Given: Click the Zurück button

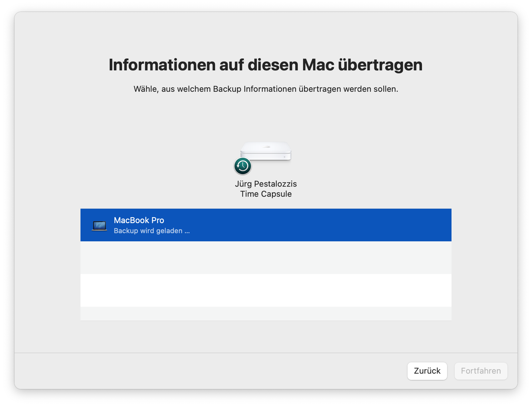Looking at the screenshot, I should [427, 371].
